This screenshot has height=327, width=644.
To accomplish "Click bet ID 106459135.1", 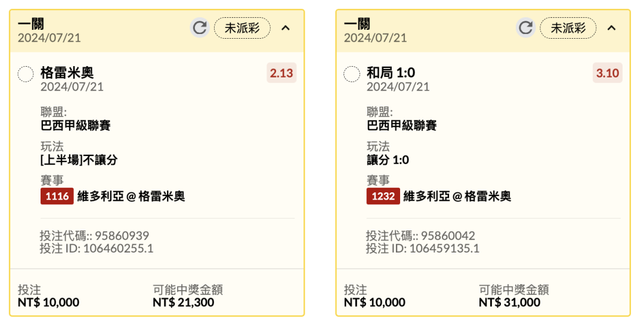I will point(444,248).
